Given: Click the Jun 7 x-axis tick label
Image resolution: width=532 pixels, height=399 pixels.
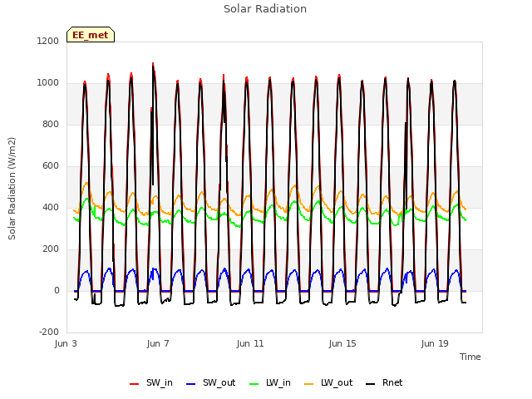Looking at the screenshot, I should (158, 343).
